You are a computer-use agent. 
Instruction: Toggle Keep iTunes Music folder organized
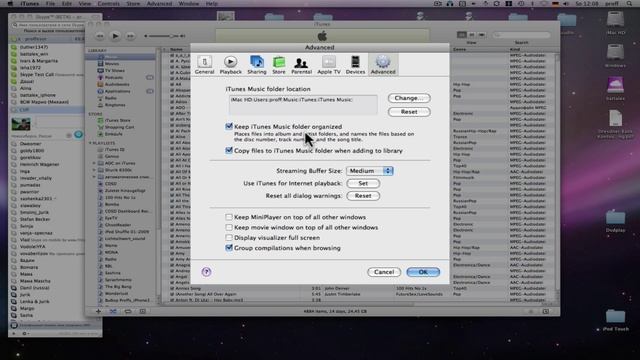pyautogui.click(x=229, y=127)
